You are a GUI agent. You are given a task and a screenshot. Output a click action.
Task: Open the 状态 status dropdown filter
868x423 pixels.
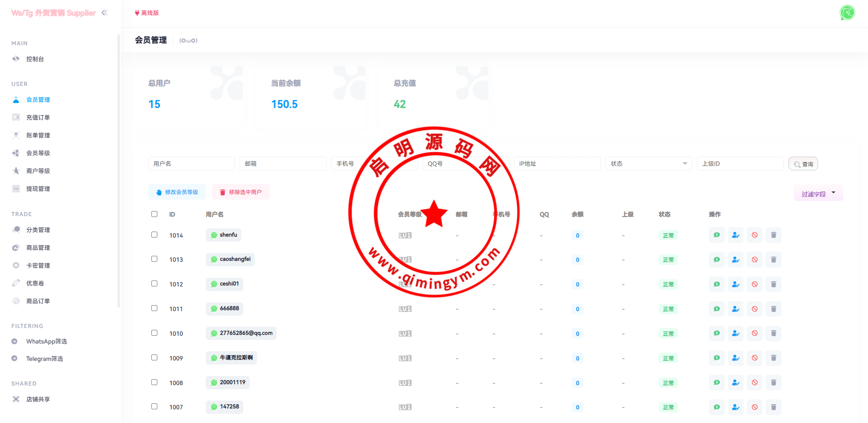tap(648, 164)
